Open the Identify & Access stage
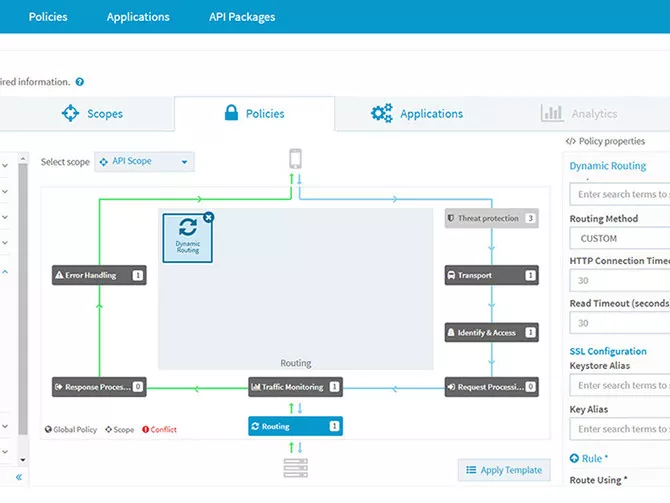The height and width of the screenshot is (503, 670). (491, 332)
